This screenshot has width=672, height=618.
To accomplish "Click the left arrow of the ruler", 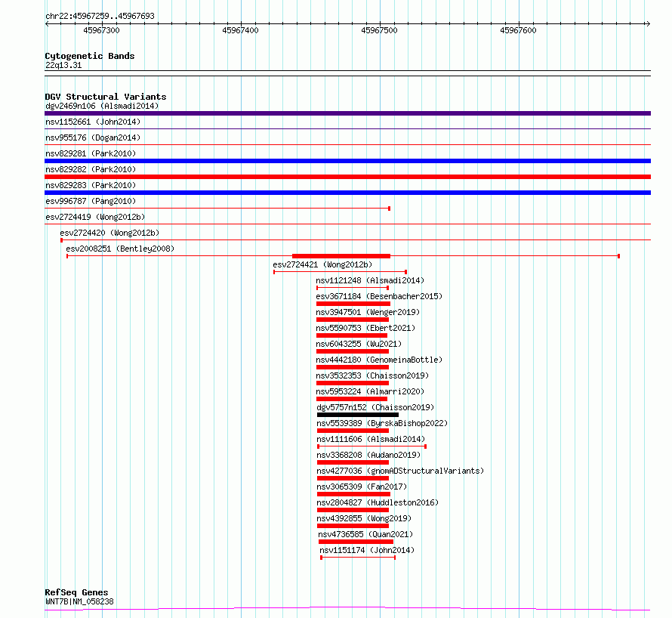I will 47,23.
